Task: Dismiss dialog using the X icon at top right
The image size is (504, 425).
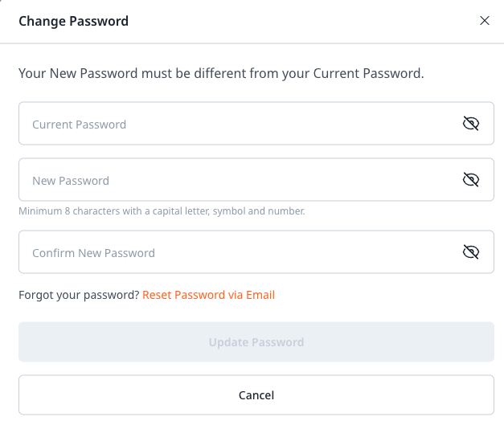Action: [485, 21]
